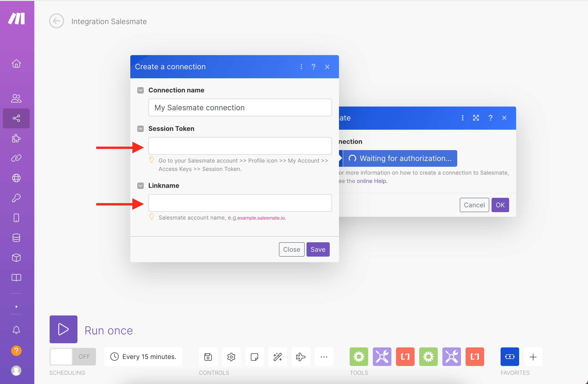
Task: Open the Team users sidebar icon
Action: 16,98
